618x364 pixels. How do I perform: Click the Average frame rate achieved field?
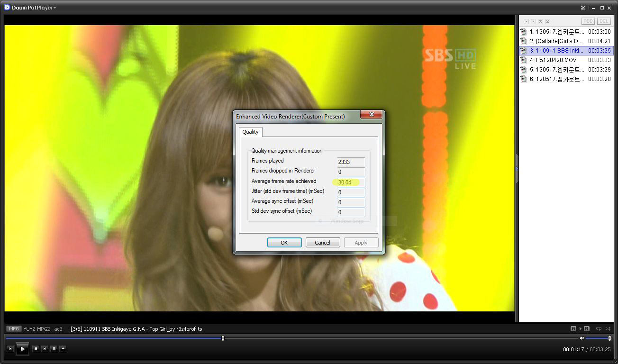point(351,182)
